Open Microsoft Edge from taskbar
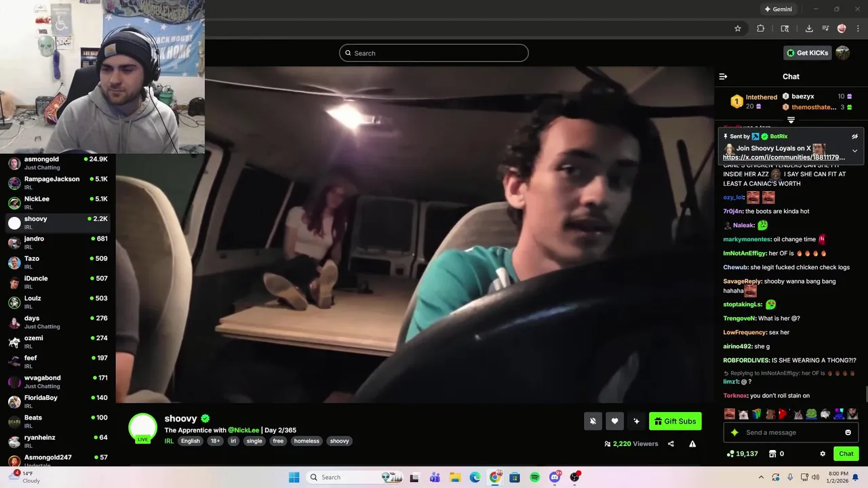Image resolution: width=868 pixels, height=488 pixels. pos(475,477)
